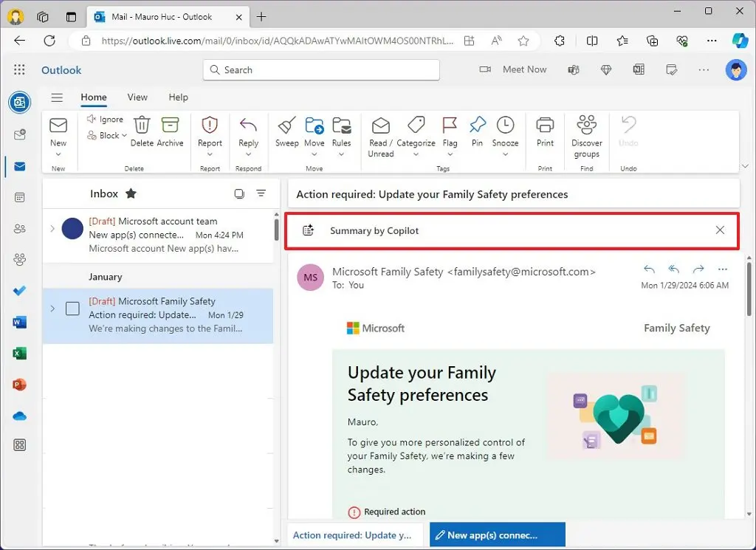Switch to the View tab
The height and width of the screenshot is (550, 756).
137,97
